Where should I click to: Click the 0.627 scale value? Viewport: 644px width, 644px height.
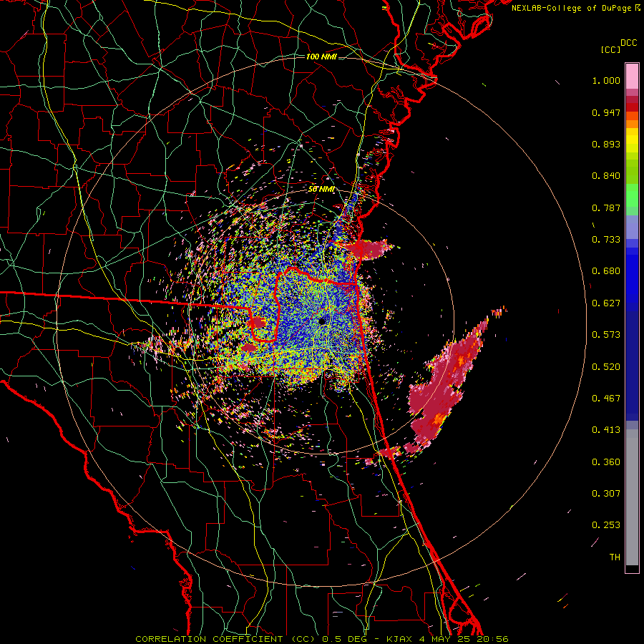click(x=606, y=303)
